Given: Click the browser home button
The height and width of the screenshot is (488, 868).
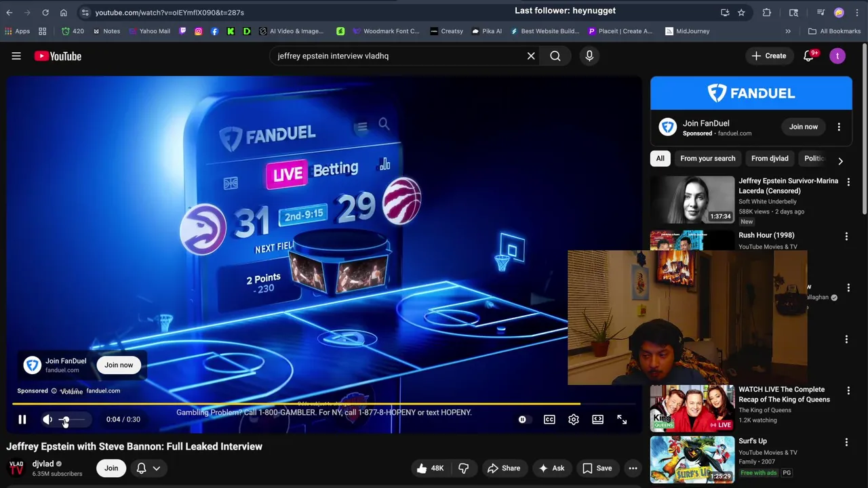Looking at the screenshot, I should (x=63, y=12).
